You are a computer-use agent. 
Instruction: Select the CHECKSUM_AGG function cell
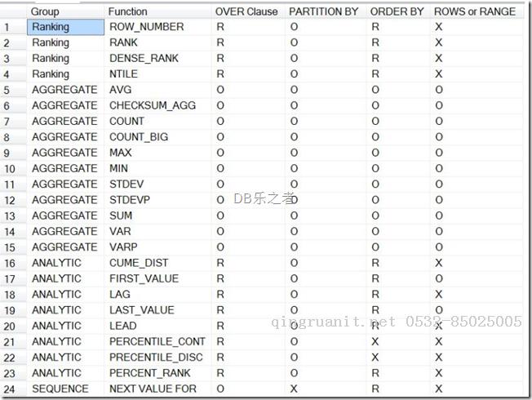(x=152, y=105)
